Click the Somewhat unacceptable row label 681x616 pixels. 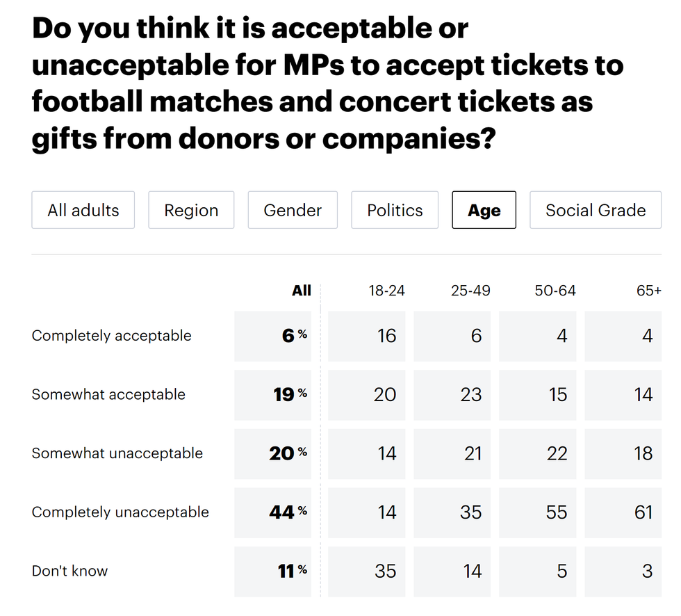point(117,453)
